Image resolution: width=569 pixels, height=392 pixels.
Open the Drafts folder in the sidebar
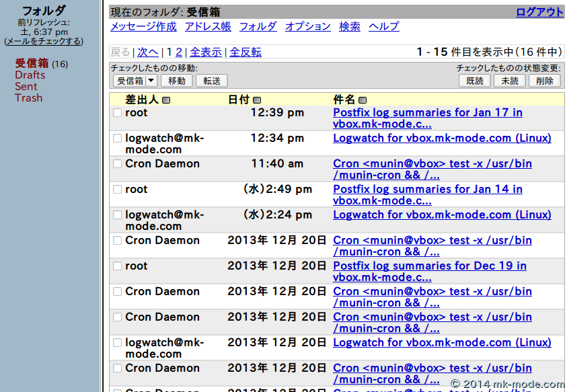pyautogui.click(x=30, y=75)
